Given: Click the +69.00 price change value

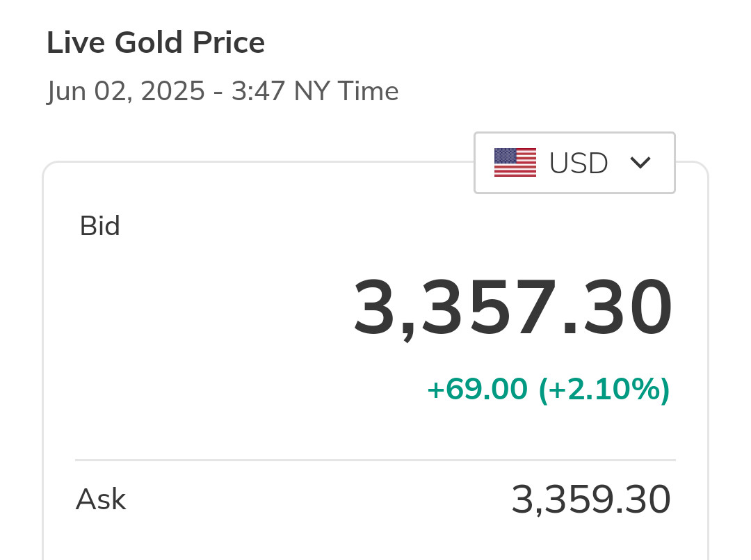Looking at the screenshot, I should [477, 390].
